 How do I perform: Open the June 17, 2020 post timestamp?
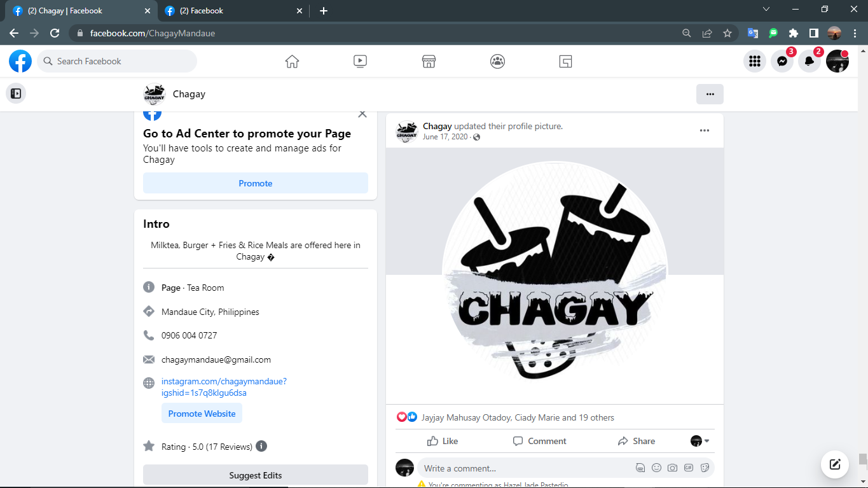tap(445, 137)
